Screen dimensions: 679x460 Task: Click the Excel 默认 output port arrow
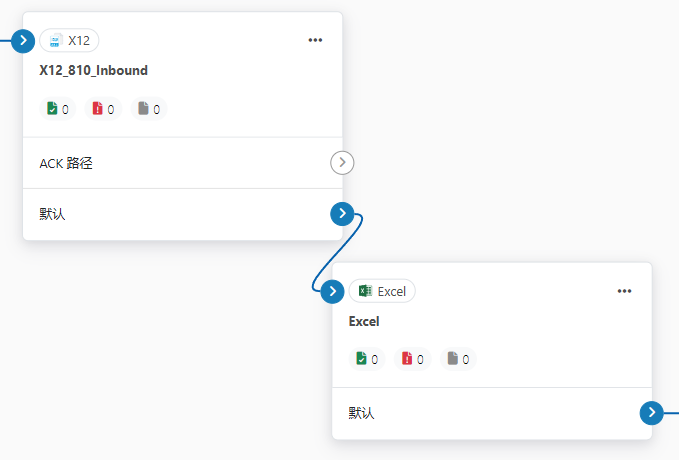tap(652, 412)
